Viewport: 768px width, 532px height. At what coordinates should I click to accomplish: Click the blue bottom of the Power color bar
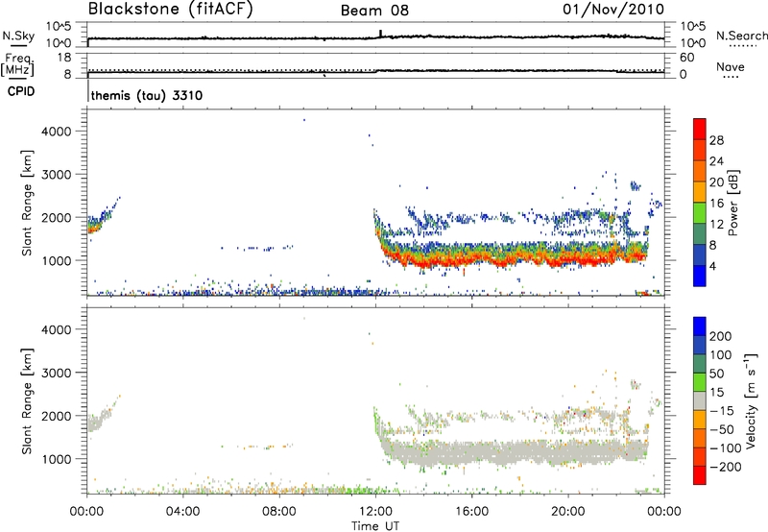point(700,276)
